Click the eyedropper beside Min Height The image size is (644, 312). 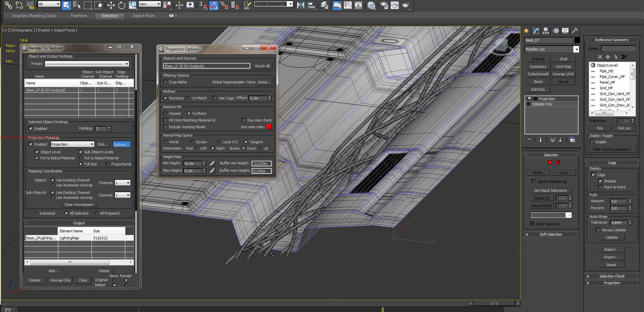click(212, 163)
